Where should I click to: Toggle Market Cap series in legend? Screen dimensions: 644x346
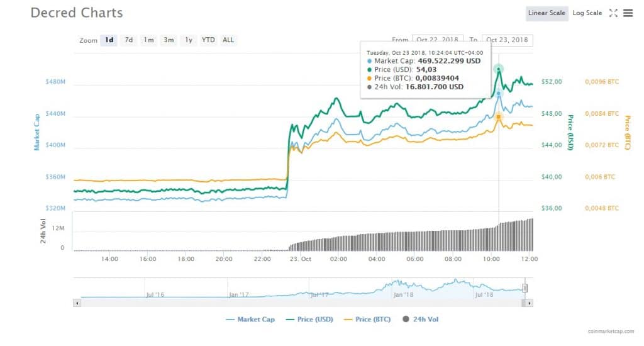(250, 320)
